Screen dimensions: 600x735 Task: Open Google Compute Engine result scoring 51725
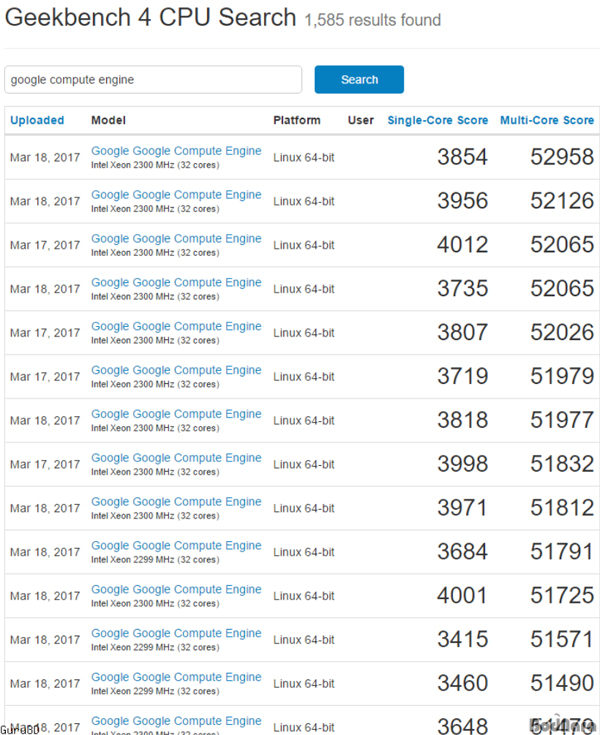[176, 589]
